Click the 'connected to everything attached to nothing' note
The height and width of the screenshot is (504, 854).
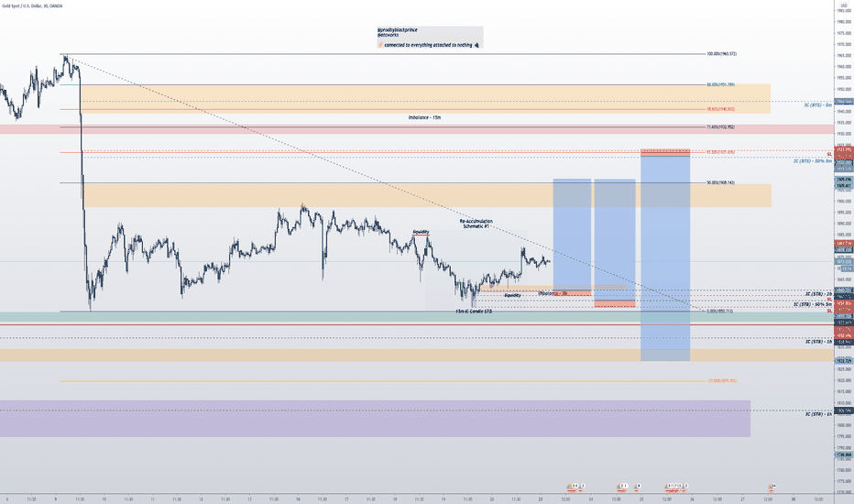click(428, 45)
